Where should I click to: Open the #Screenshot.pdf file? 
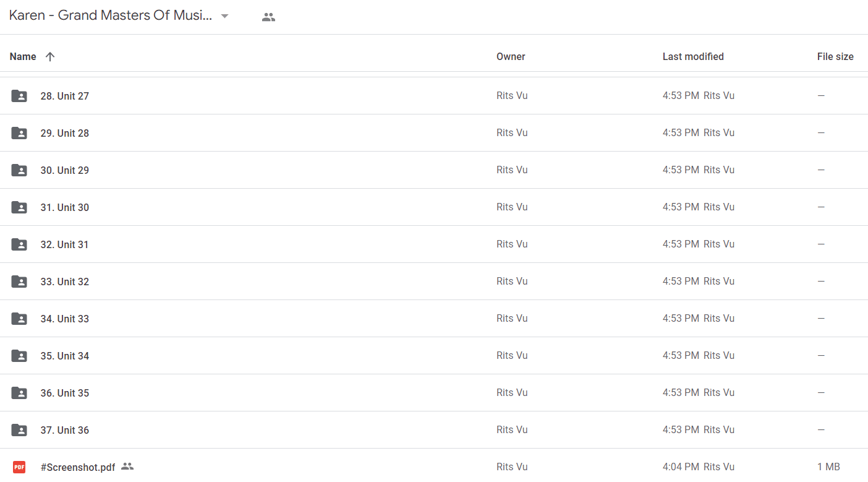point(78,467)
